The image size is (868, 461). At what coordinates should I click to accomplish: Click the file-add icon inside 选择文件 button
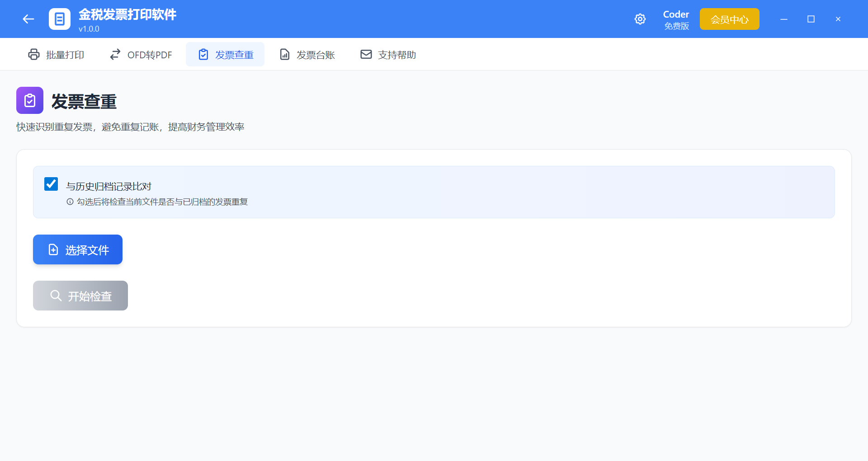pyautogui.click(x=52, y=249)
